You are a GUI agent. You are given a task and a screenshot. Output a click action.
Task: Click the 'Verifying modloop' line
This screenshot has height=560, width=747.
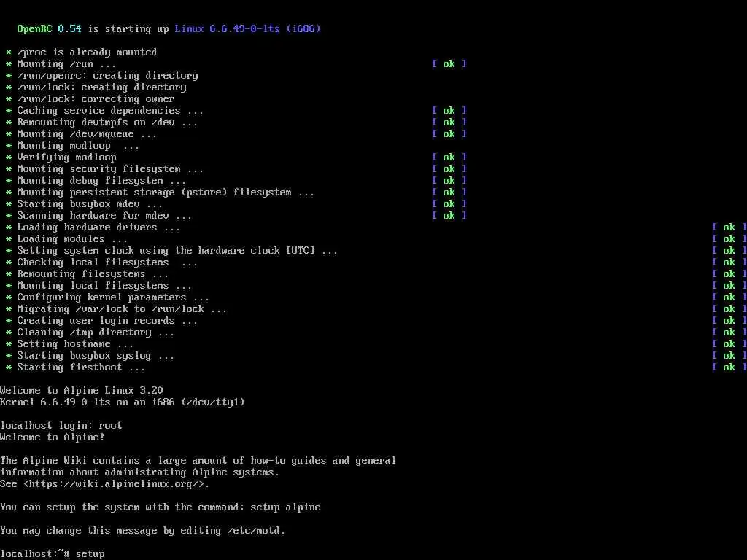point(66,157)
